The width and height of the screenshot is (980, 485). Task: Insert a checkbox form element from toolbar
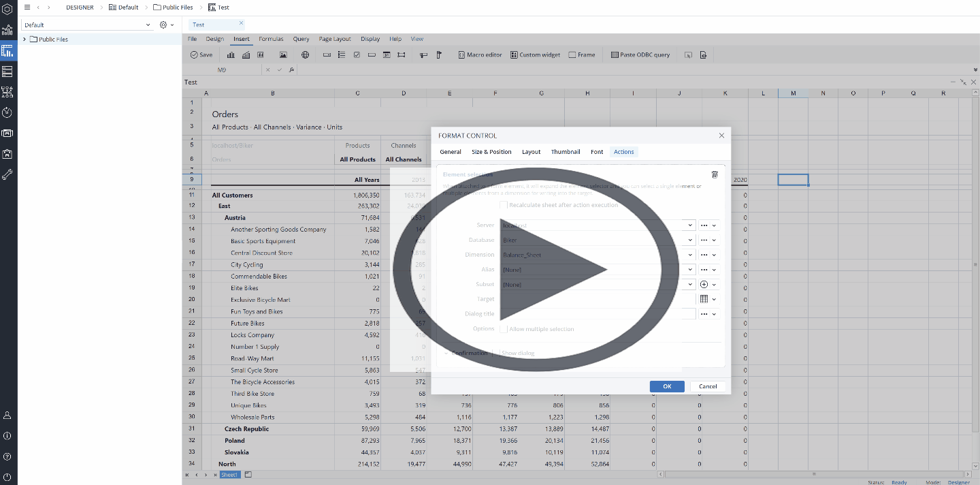(357, 54)
